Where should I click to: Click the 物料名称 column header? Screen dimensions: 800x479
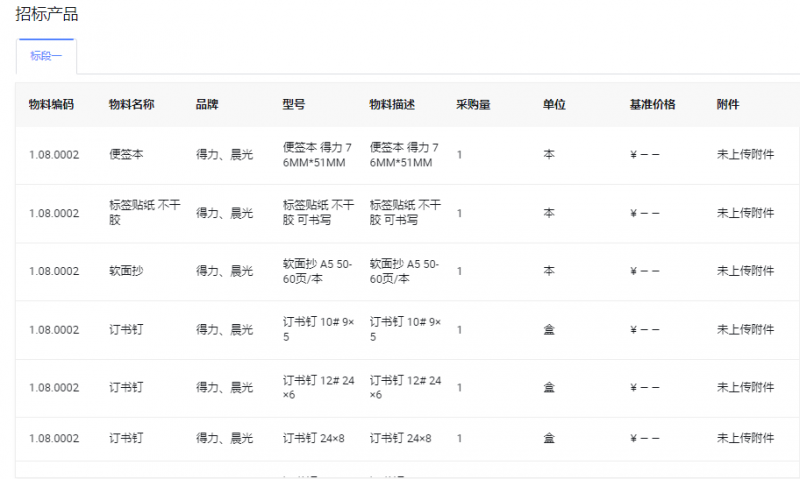[132, 105]
